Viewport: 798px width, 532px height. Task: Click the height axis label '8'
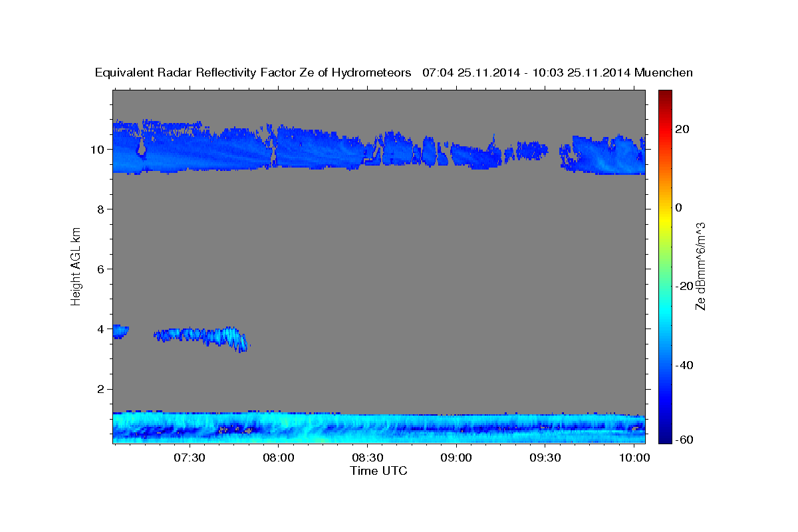(100, 209)
